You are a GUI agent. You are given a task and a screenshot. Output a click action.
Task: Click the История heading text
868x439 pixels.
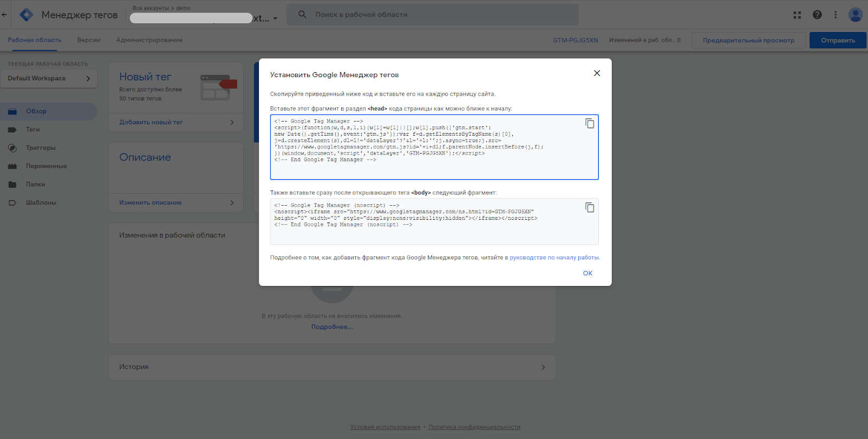pos(134,367)
